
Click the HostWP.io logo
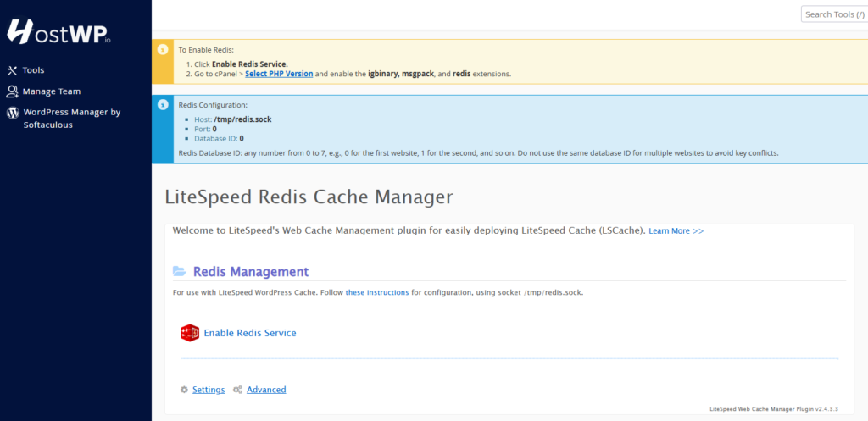pyautogui.click(x=58, y=31)
